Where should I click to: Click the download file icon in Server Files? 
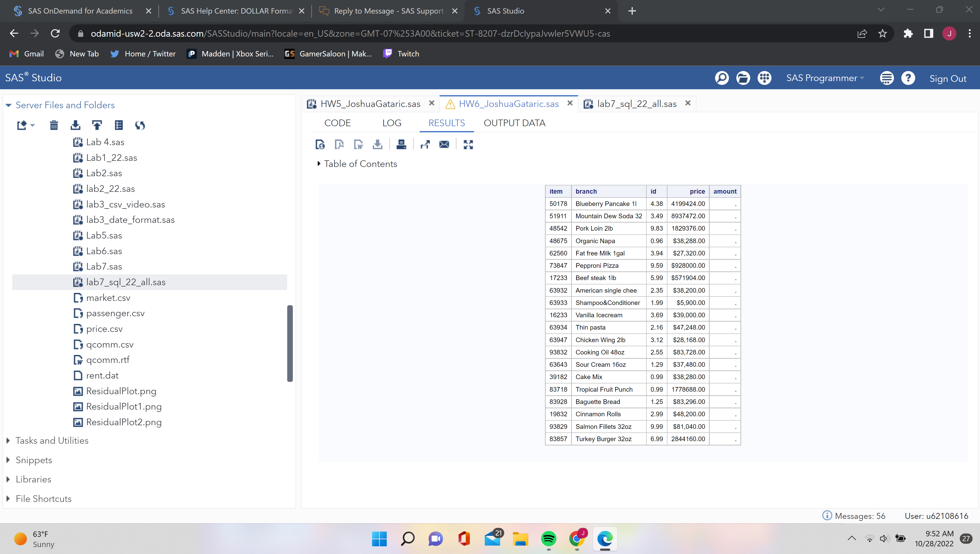(75, 125)
